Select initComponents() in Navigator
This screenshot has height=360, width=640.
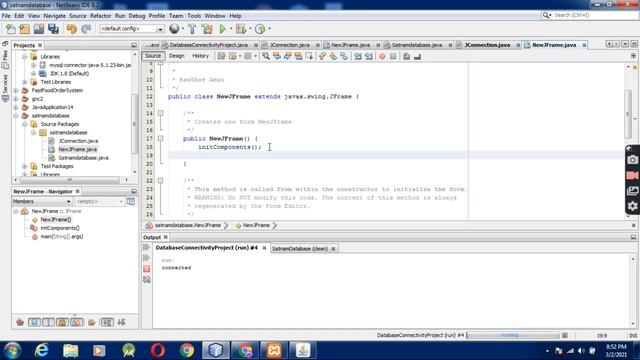tap(60, 228)
